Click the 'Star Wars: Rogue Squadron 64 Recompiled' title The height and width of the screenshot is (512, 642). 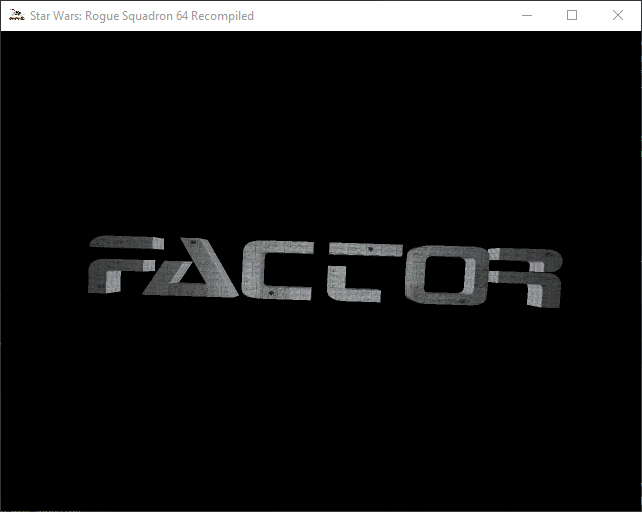142,16
